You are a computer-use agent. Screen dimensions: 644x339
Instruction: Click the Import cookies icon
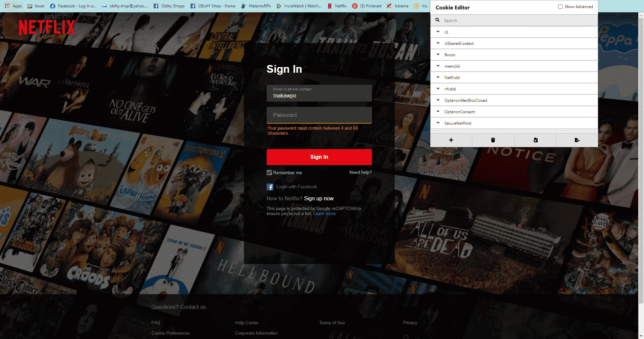pos(535,140)
